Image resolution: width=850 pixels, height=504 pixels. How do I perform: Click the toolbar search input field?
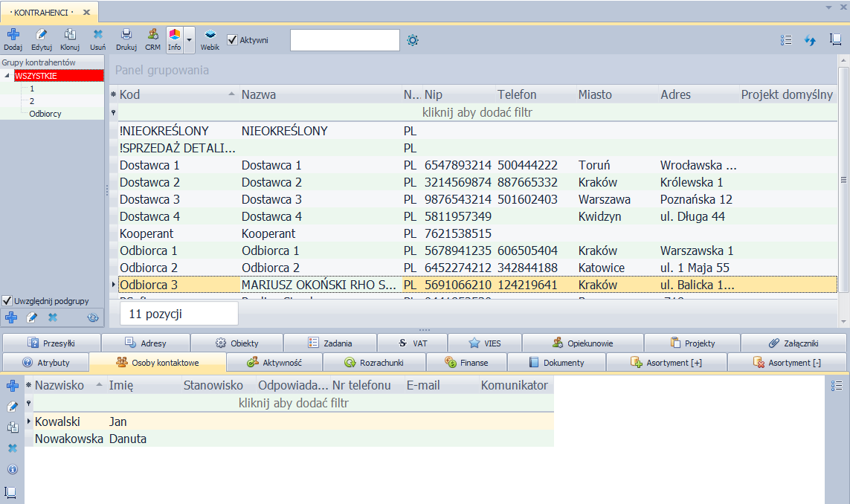tap(344, 40)
